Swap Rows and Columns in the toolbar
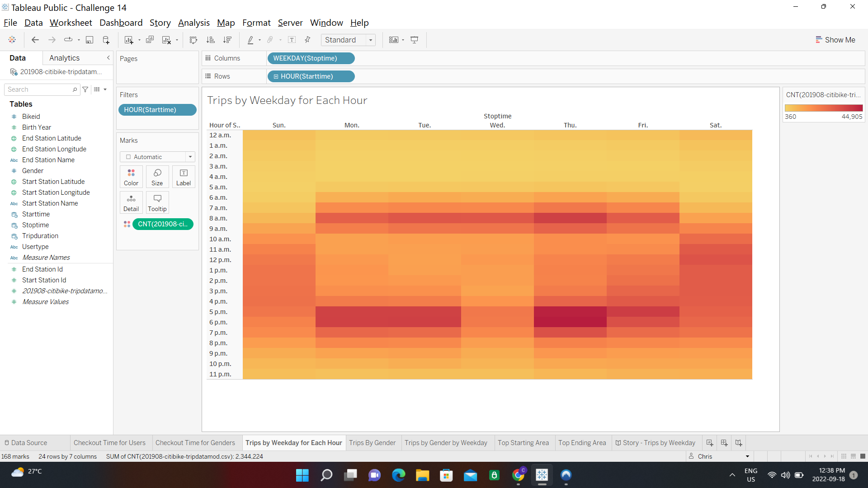Image resolution: width=868 pixels, height=488 pixels. pyautogui.click(x=193, y=40)
